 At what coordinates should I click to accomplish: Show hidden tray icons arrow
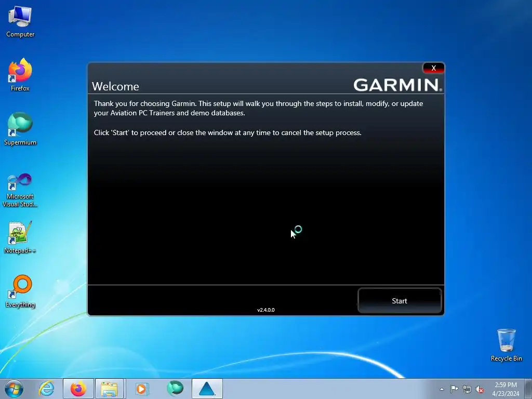coord(442,389)
